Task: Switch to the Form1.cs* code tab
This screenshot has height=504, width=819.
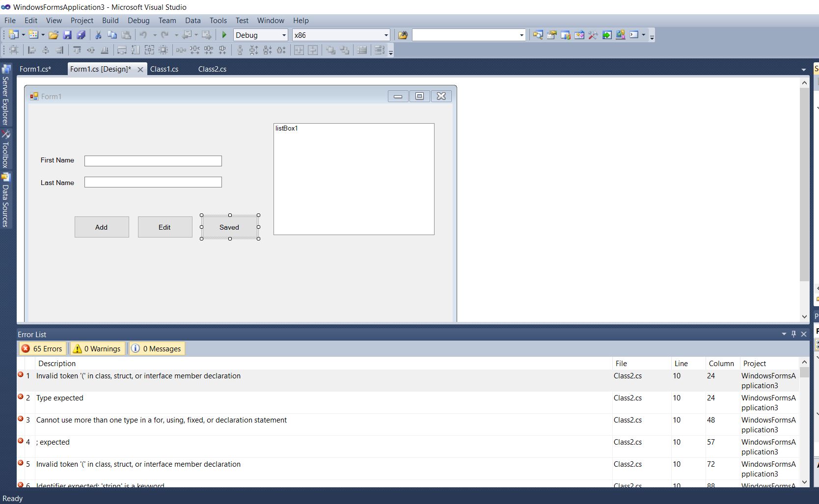Action: pyautogui.click(x=35, y=69)
